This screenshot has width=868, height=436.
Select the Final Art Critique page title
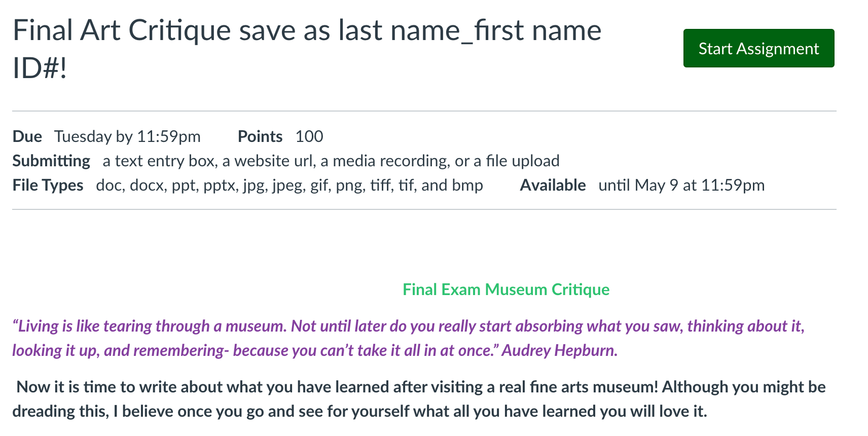307,49
